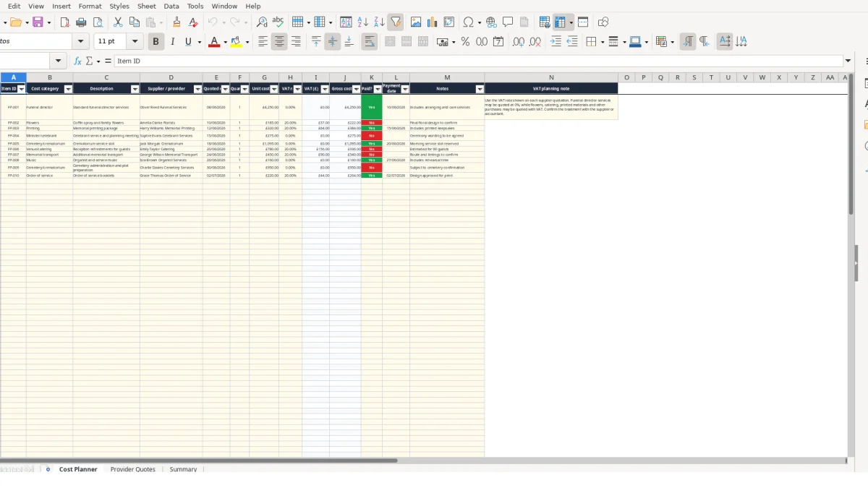Image resolution: width=868 pixels, height=488 pixels.
Task: Open filter dropdown for Description column
Action: coord(135,89)
